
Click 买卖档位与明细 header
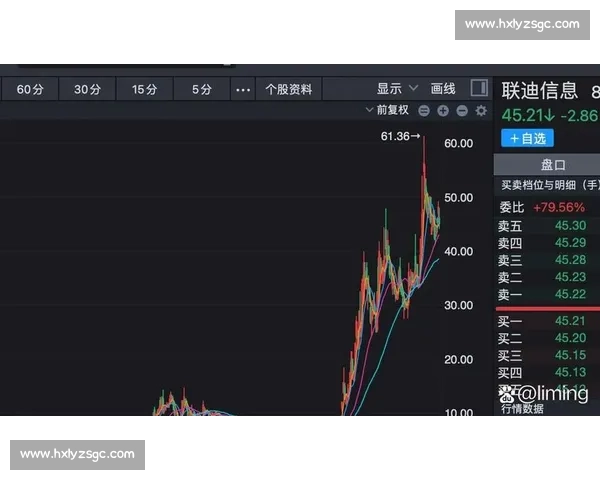coord(549,185)
